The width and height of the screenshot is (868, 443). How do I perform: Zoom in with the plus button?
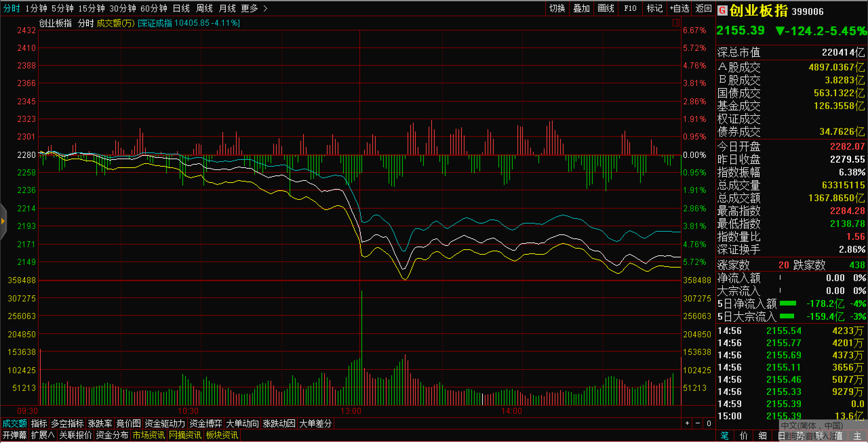687,423
